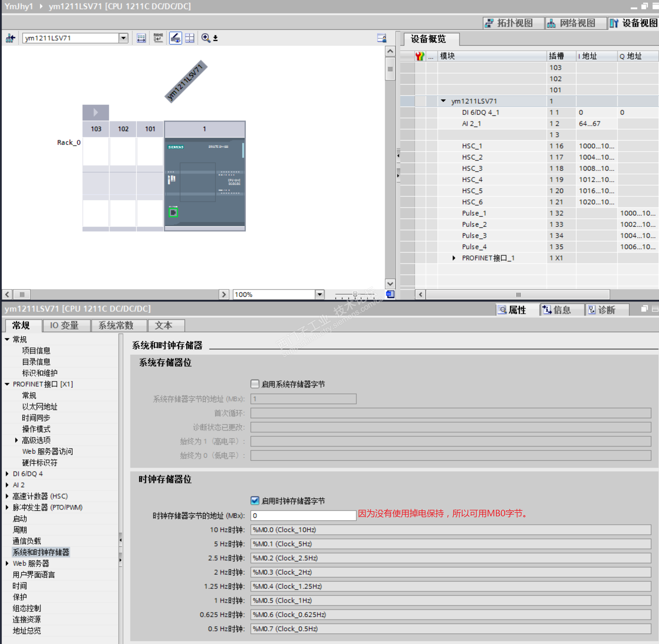Switch to the IO 变量 tab
Screen dimensions: 659x644
64,325
